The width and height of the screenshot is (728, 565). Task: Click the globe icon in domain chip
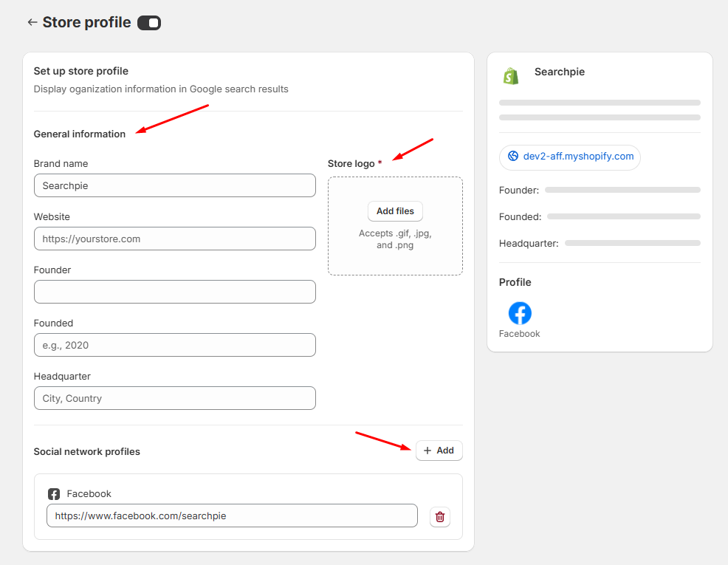coord(513,157)
